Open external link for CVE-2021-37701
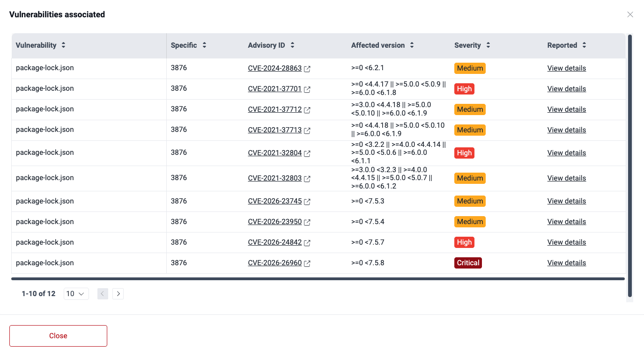 click(x=307, y=89)
